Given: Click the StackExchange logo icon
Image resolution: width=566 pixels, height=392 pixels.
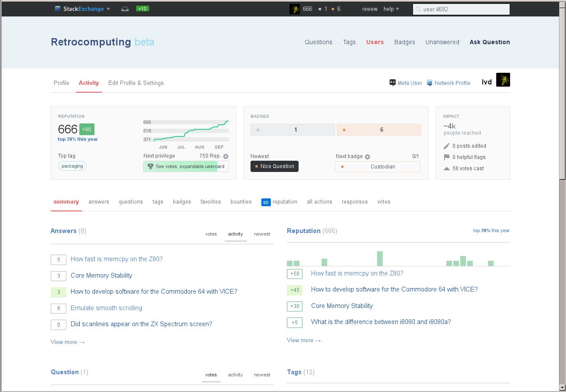Looking at the screenshot, I should click(58, 9).
